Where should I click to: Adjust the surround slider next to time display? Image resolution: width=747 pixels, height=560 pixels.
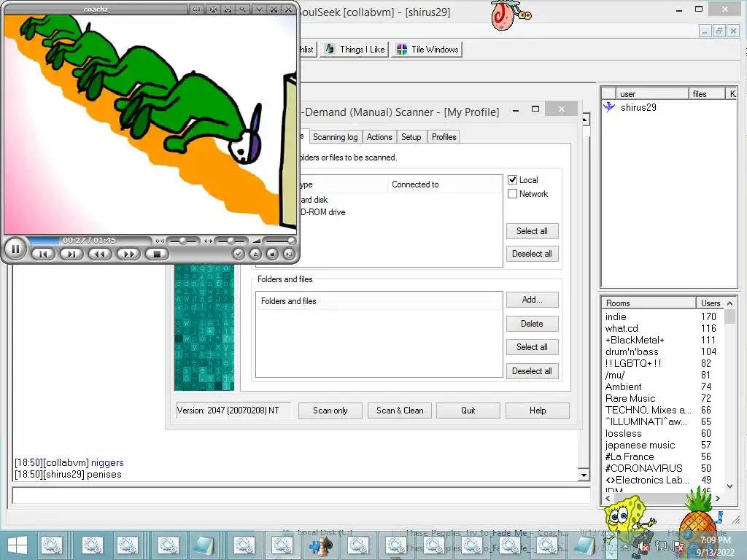pos(182,241)
